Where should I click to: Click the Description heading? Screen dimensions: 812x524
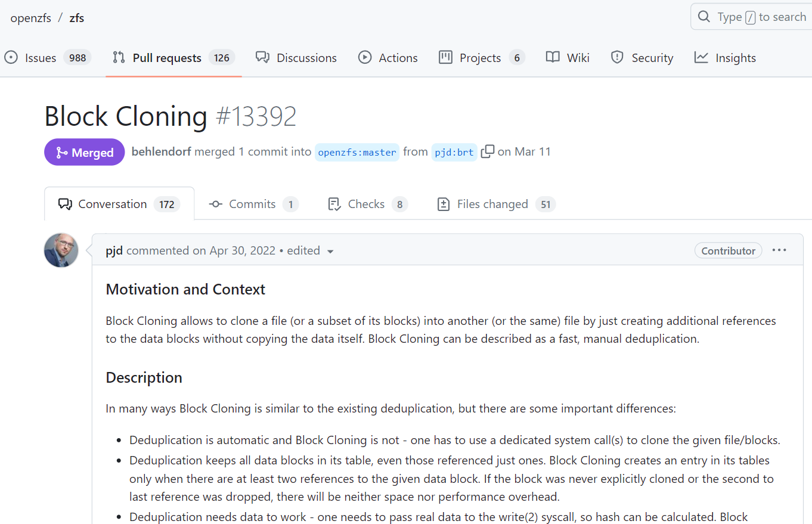(144, 378)
